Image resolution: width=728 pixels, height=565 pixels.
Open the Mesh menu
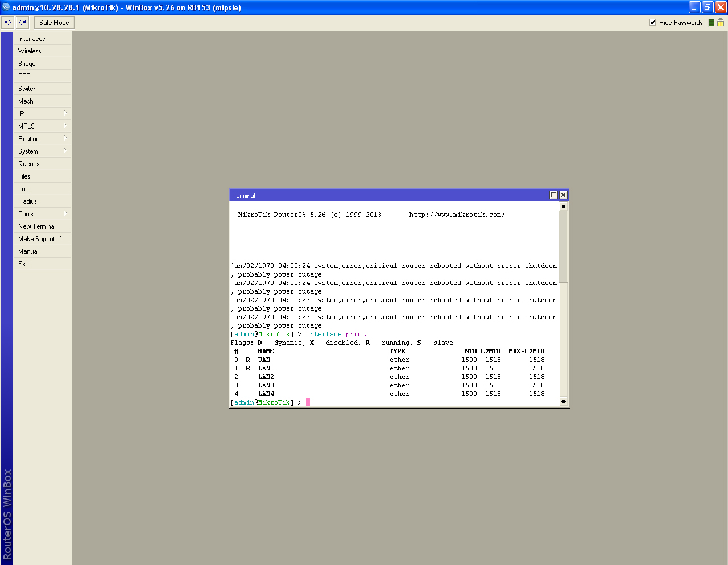(x=42, y=101)
